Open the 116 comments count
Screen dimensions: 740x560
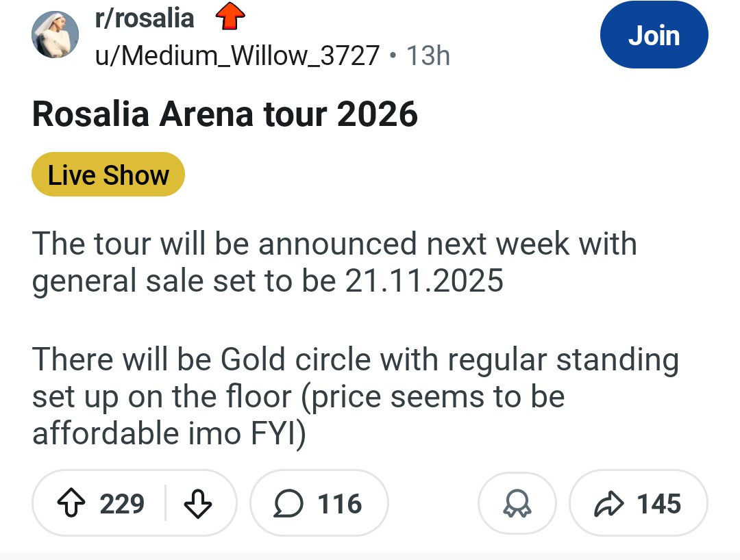click(x=340, y=505)
